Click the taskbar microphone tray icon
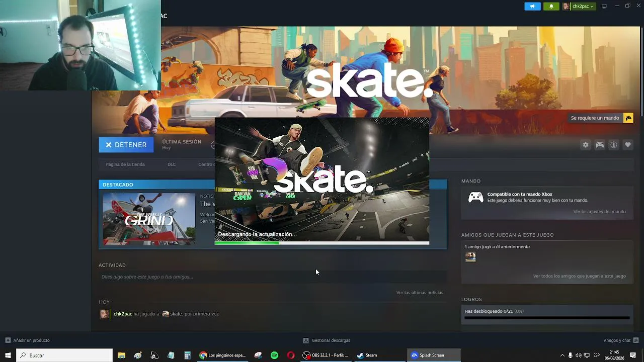This screenshot has width=644, height=362. pyautogui.click(x=570, y=355)
